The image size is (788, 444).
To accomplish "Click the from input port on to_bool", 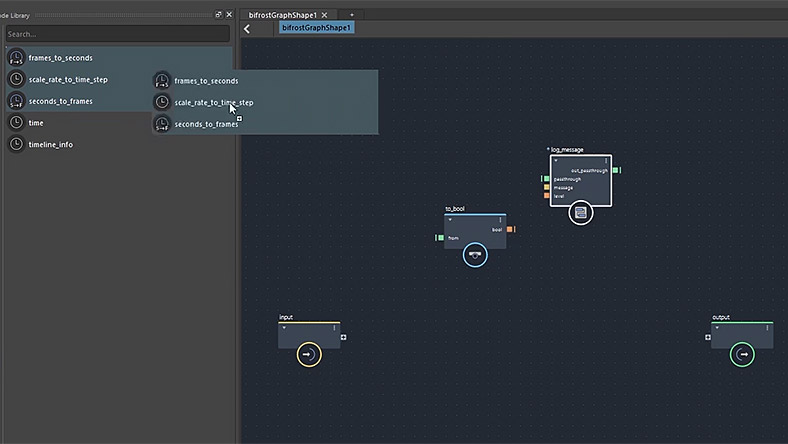I will pos(441,238).
